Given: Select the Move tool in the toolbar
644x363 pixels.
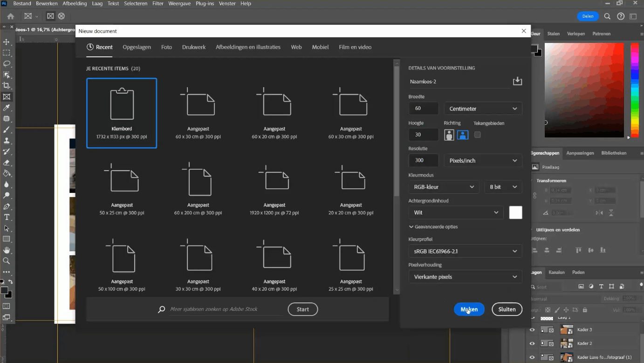Looking at the screenshot, I should [x=7, y=42].
